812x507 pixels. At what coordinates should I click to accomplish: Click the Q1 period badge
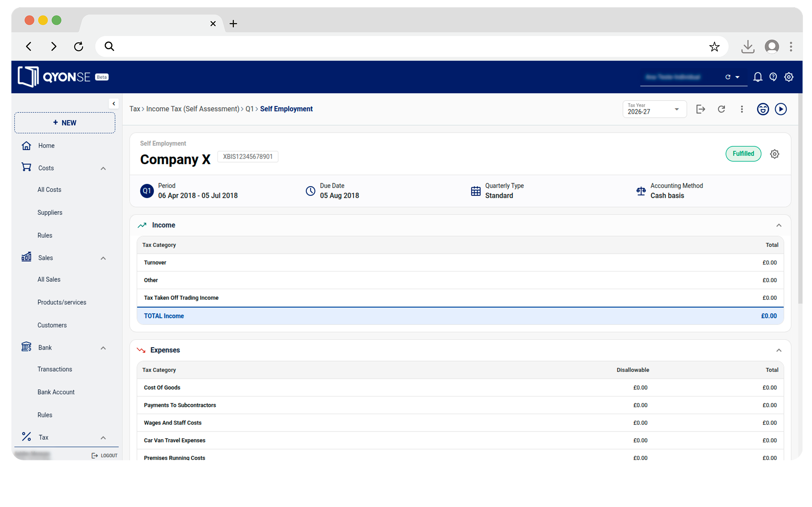(x=147, y=191)
